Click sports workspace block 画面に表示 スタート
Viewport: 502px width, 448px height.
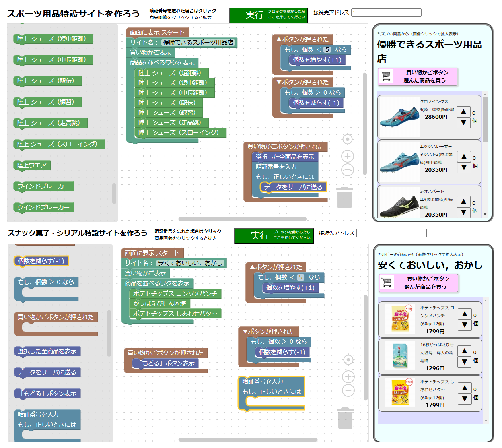pyautogui.click(x=158, y=33)
